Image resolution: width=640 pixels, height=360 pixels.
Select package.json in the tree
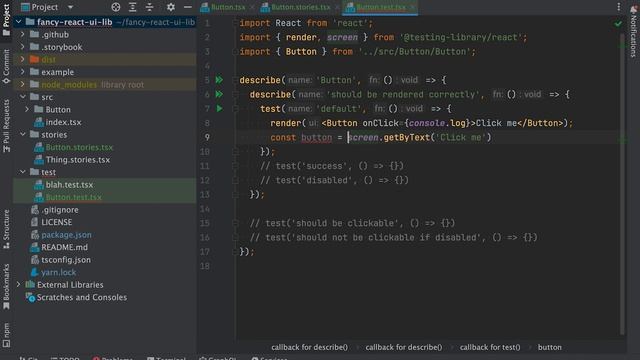point(66,235)
